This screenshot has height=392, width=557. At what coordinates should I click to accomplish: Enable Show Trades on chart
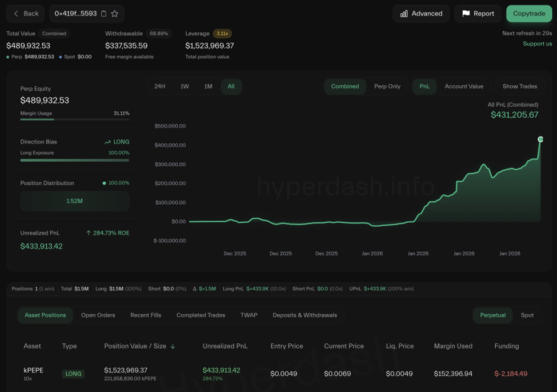519,86
